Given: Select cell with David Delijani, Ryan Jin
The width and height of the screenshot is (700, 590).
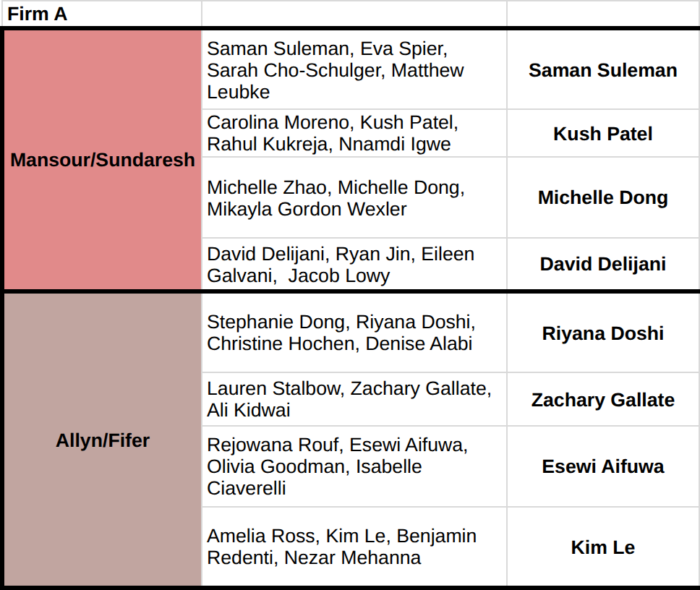Looking at the screenshot, I should (x=354, y=264).
